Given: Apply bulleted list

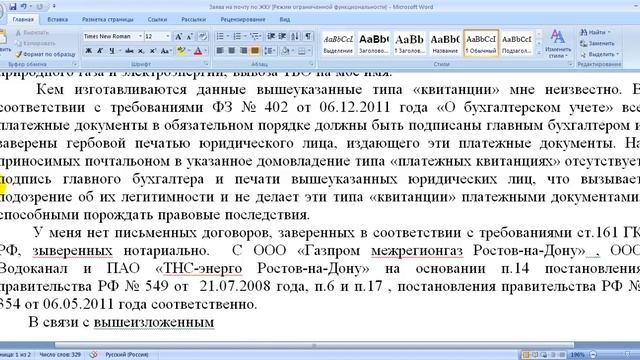Looking at the screenshot, I should click(220, 37).
